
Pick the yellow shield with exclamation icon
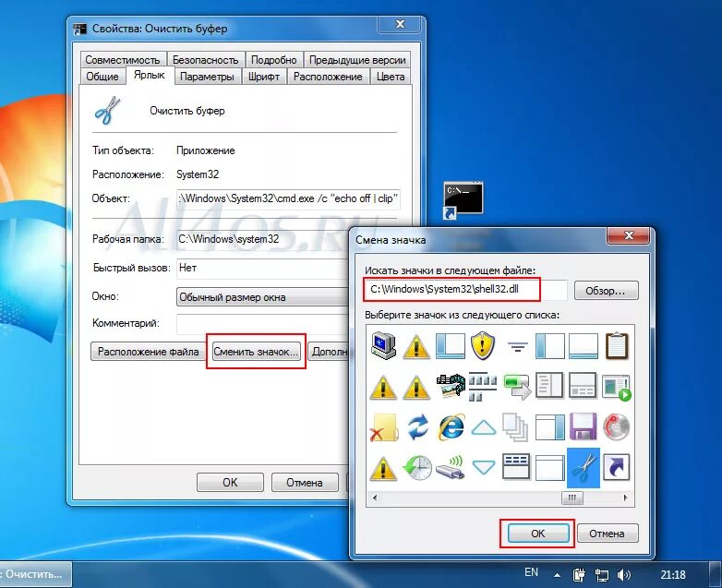(x=483, y=345)
